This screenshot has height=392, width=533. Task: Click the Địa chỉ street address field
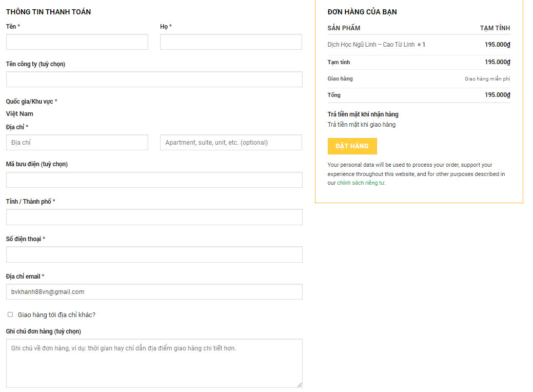pos(77,143)
